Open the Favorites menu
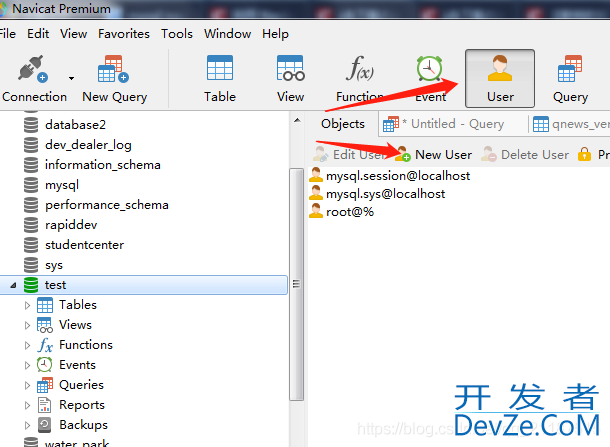 (124, 34)
